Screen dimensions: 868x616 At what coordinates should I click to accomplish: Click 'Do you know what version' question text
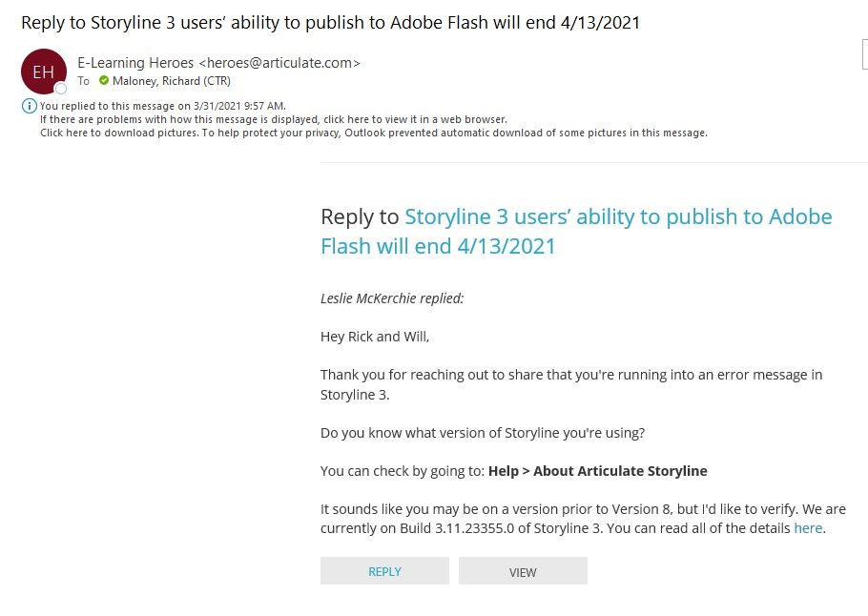tap(483, 433)
